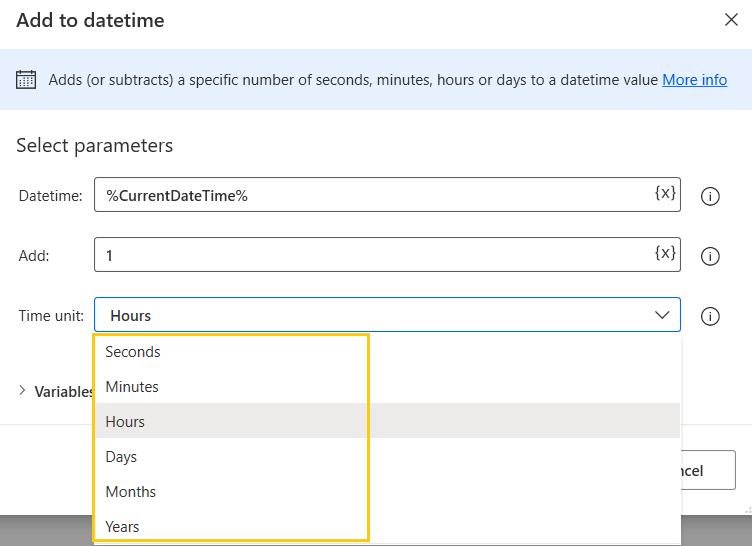The image size is (752, 546).
Task: Click the info icon next to Time unit dropdown
Action: click(x=710, y=316)
